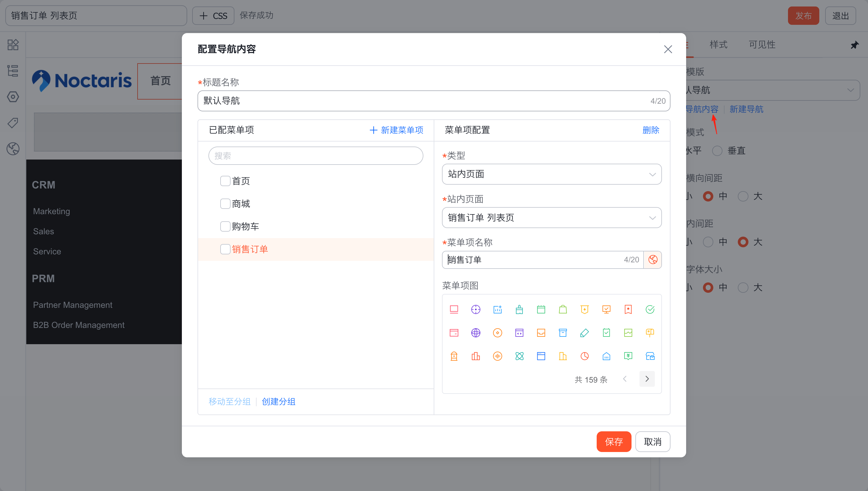Go to next page of menu icons
The image size is (868, 491).
click(647, 379)
